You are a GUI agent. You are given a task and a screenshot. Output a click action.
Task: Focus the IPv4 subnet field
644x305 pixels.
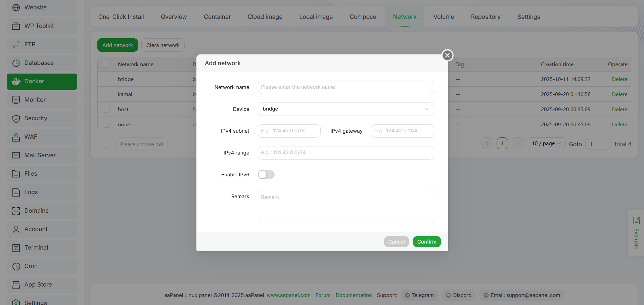[289, 131]
